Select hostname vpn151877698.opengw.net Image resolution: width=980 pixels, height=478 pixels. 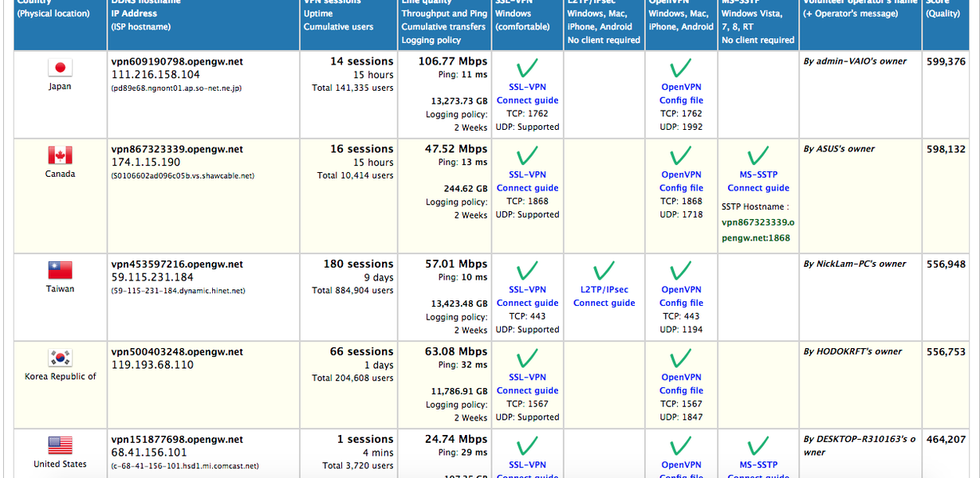(177, 439)
